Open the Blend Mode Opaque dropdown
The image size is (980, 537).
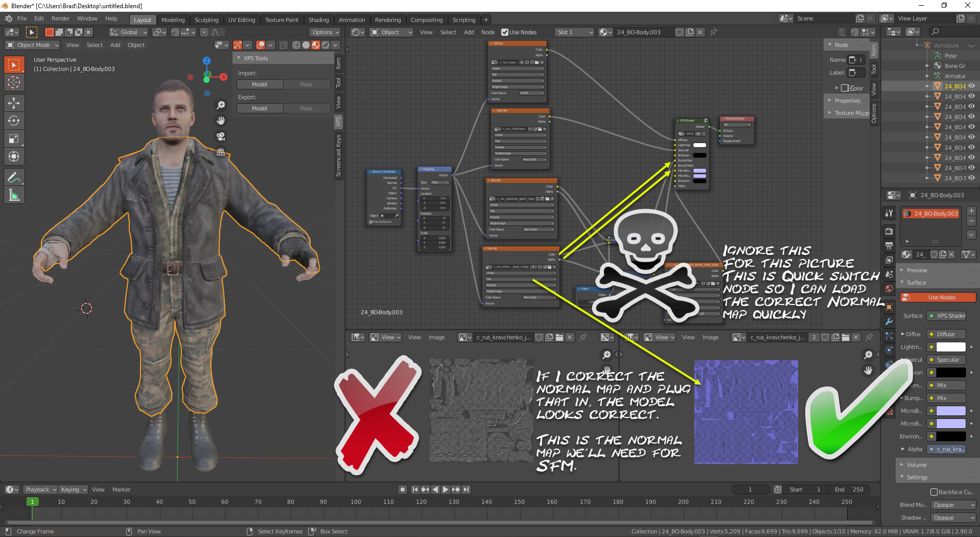click(x=953, y=505)
